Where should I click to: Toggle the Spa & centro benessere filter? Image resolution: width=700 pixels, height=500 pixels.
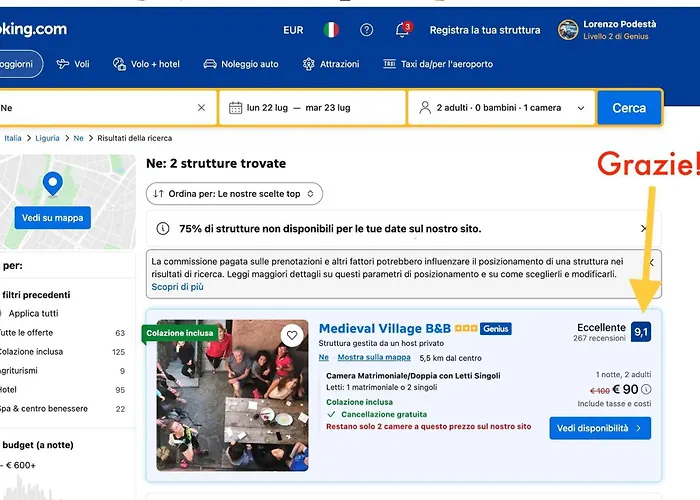(x=43, y=408)
